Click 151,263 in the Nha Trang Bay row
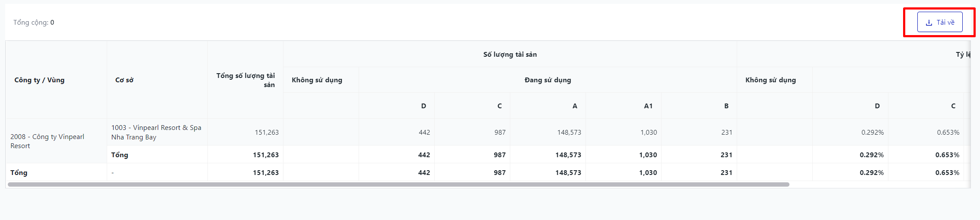The width and height of the screenshot is (980, 220). [267, 133]
